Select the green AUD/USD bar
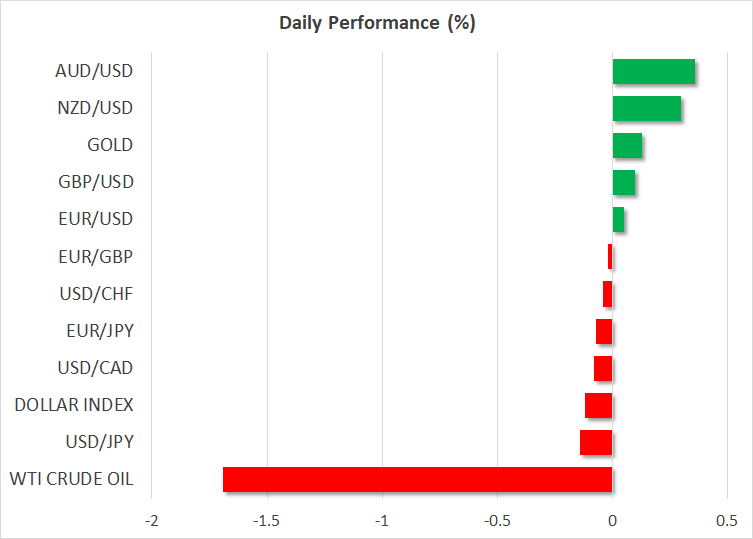The image size is (753, 539). click(653, 71)
